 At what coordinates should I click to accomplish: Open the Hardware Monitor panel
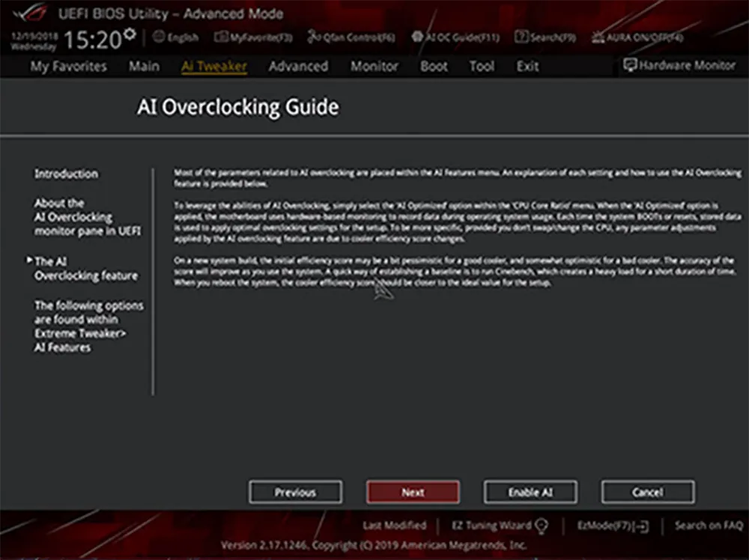679,66
